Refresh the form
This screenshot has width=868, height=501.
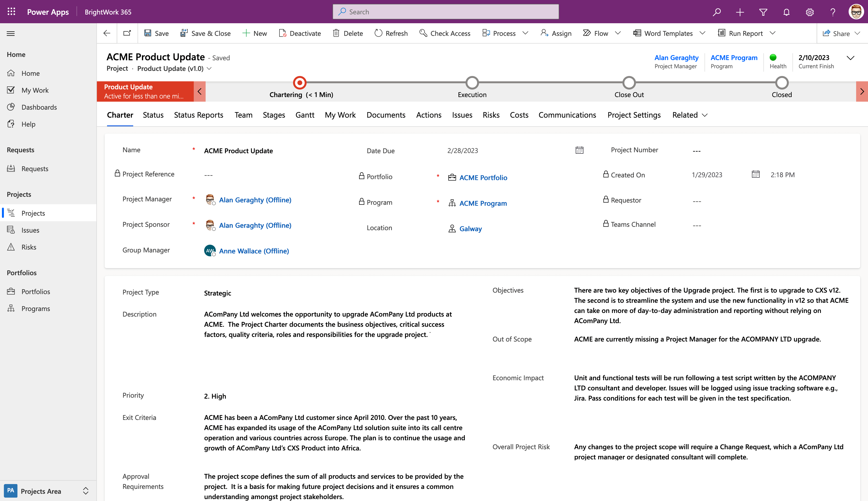click(391, 33)
